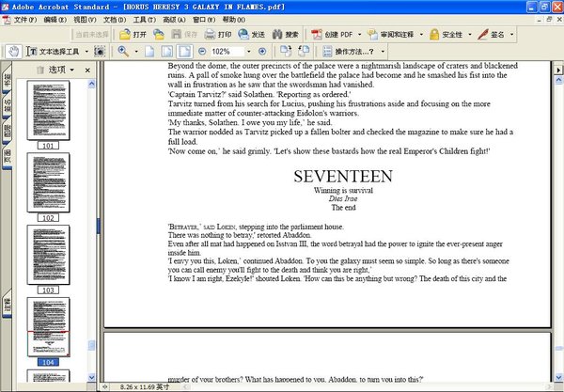This screenshot has height=392, width=564.
Task: Click the Send email (发送) button
Action: (249, 34)
